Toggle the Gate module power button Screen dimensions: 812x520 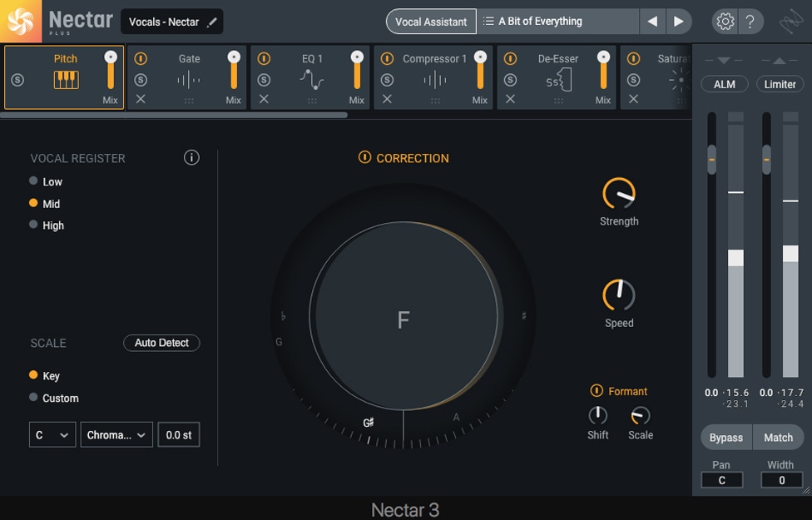coord(141,58)
